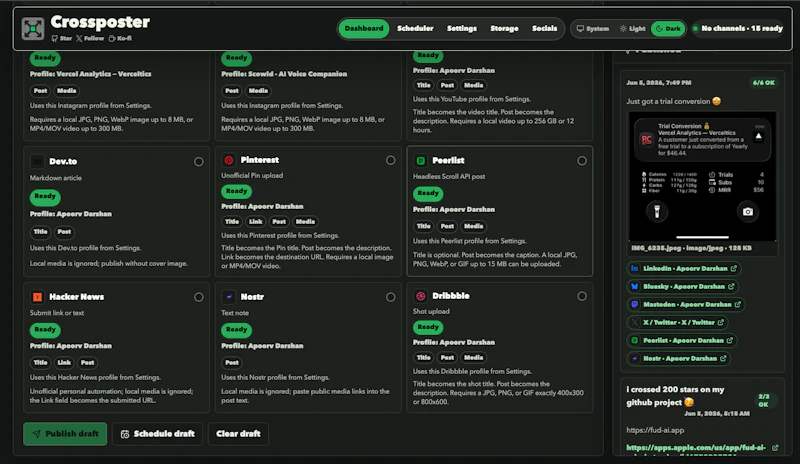Viewport: 800px width, 464px height.
Task: Click the 6/6 OK status badge
Action: tap(763, 83)
